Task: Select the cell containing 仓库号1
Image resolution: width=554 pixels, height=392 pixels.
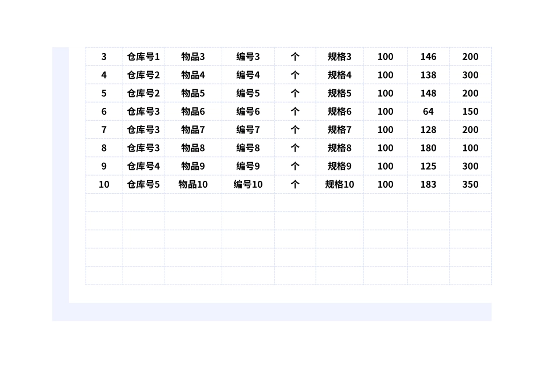Action: click(143, 57)
